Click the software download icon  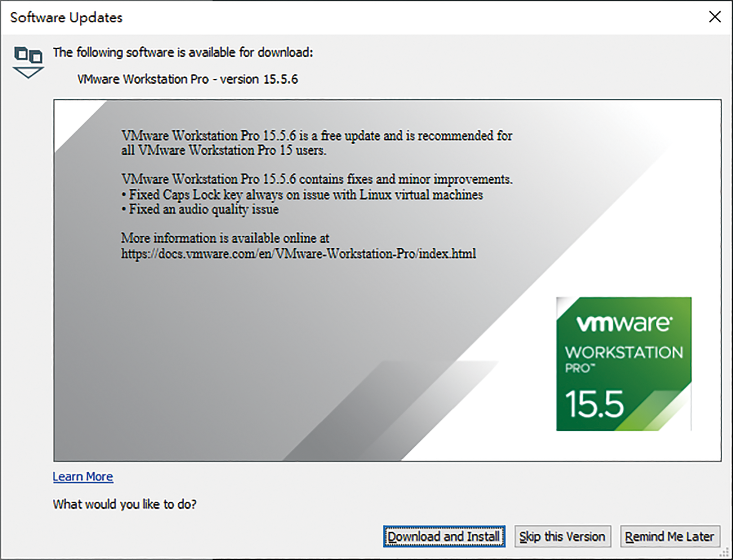tap(28, 62)
